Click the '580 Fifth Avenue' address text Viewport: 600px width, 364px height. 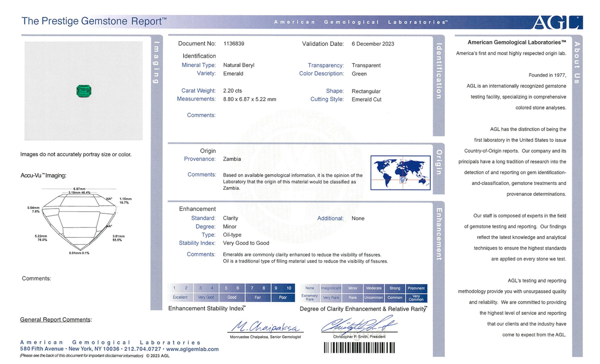[42, 349]
